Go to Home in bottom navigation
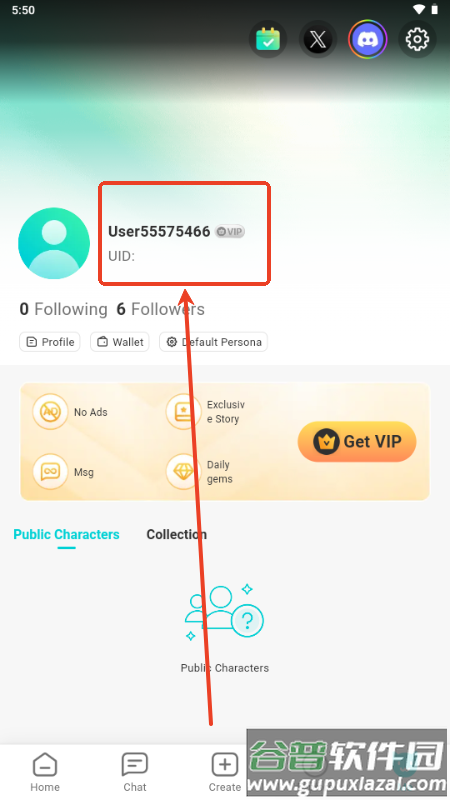 pyautogui.click(x=45, y=772)
